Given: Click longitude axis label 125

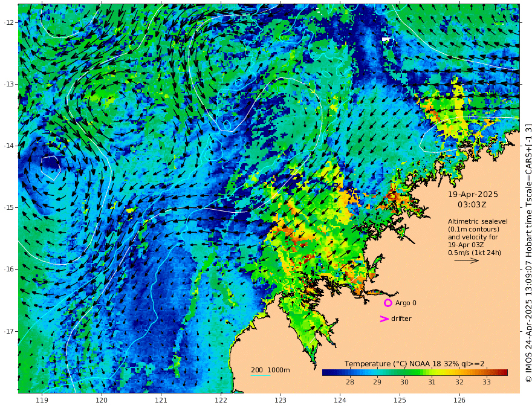Looking at the screenshot, I should [400, 400].
